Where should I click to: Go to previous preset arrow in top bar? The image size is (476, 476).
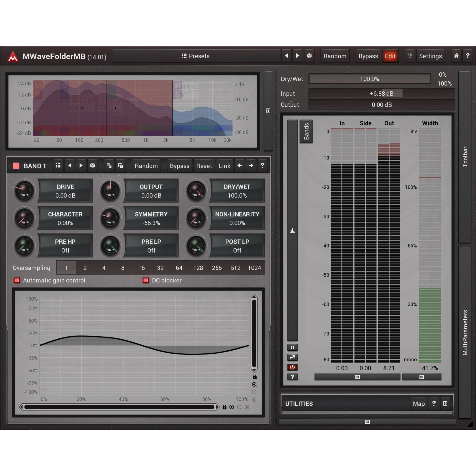click(x=286, y=56)
